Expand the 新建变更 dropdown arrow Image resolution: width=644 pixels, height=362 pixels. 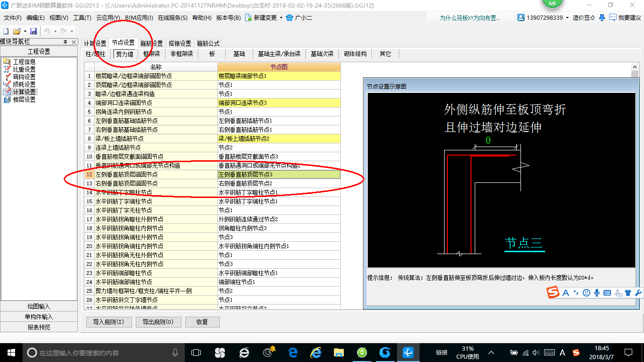(281, 18)
